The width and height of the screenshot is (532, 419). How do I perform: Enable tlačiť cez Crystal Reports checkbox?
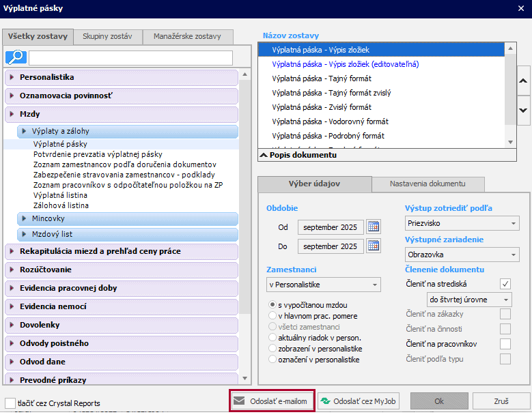pyautogui.click(x=10, y=403)
